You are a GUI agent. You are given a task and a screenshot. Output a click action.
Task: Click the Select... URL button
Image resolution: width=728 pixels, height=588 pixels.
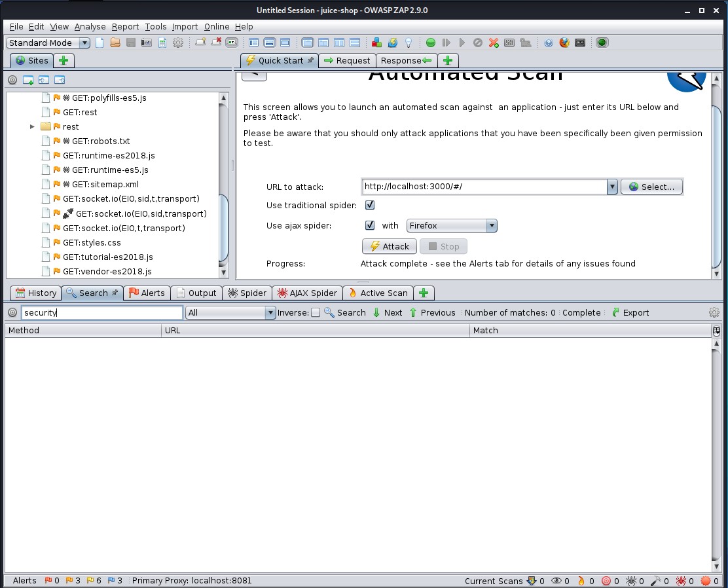[651, 187]
